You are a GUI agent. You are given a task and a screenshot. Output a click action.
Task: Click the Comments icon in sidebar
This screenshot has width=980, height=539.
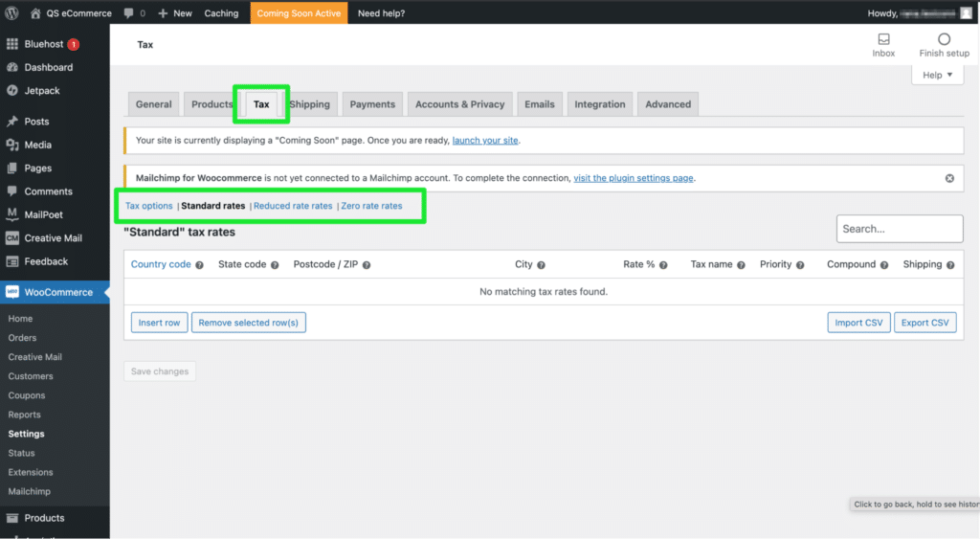pyautogui.click(x=11, y=191)
